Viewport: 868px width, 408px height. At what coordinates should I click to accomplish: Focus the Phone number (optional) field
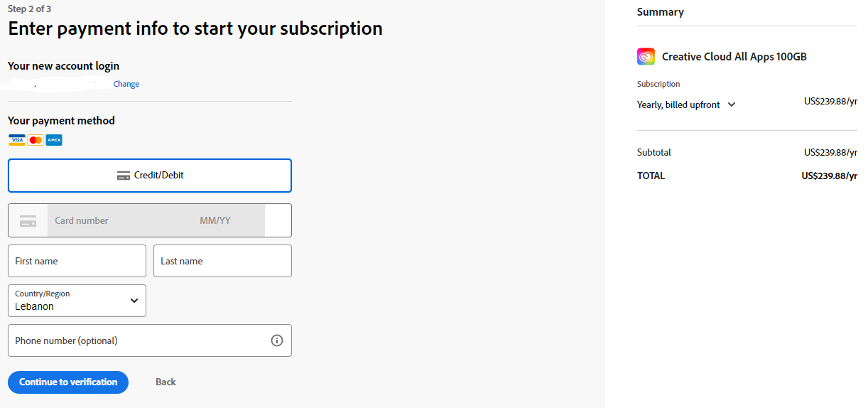[150, 340]
